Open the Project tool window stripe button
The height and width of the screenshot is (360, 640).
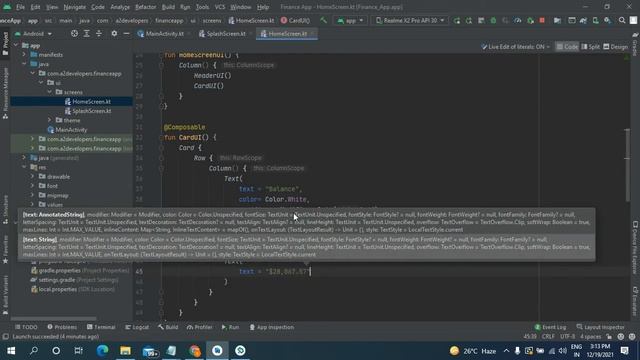coord(5,43)
